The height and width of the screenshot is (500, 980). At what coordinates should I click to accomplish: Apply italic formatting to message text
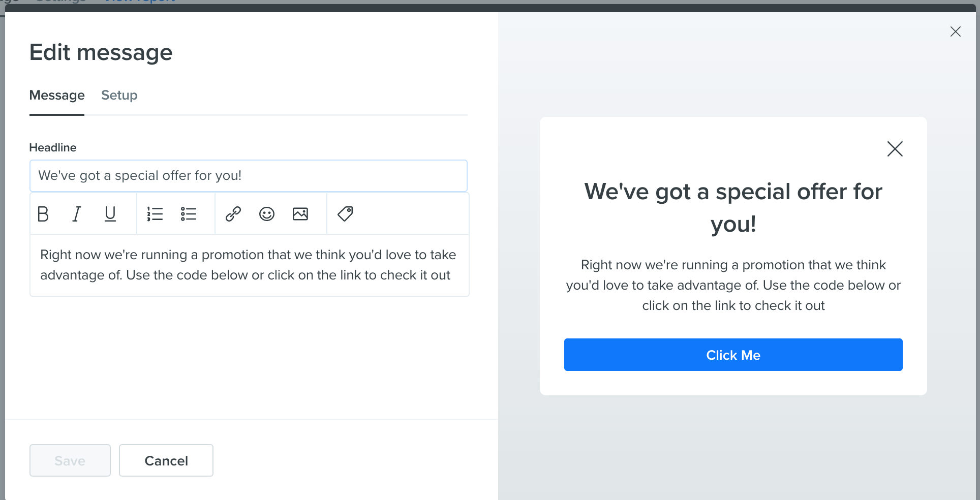[77, 214]
